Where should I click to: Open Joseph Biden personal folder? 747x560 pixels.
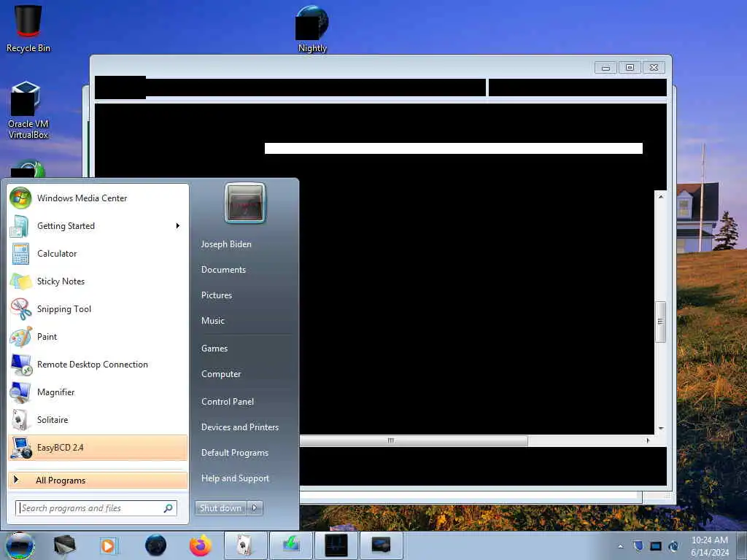point(226,244)
